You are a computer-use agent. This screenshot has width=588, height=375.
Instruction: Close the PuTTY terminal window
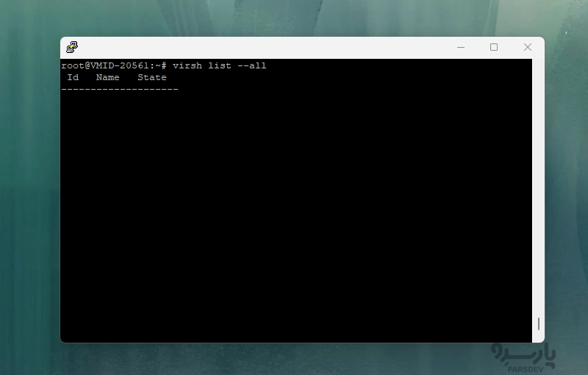point(528,47)
